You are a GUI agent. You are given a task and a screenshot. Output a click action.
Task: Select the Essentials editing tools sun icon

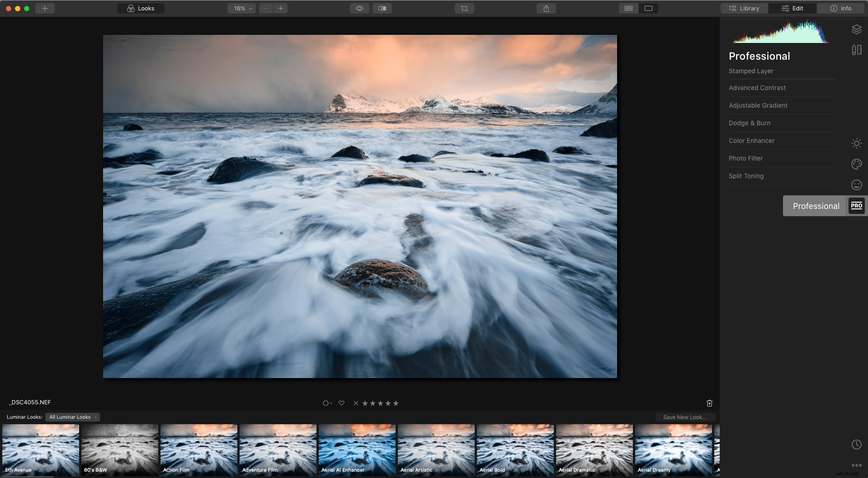[x=857, y=143]
